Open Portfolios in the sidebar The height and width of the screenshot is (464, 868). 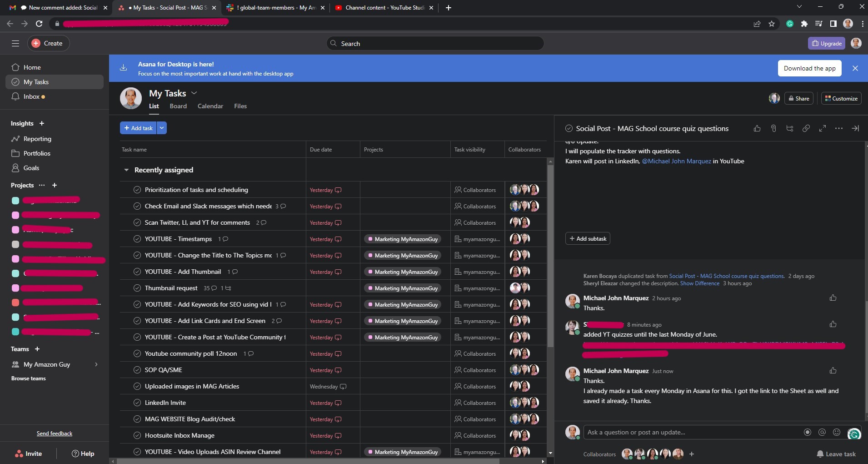tap(55, 153)
